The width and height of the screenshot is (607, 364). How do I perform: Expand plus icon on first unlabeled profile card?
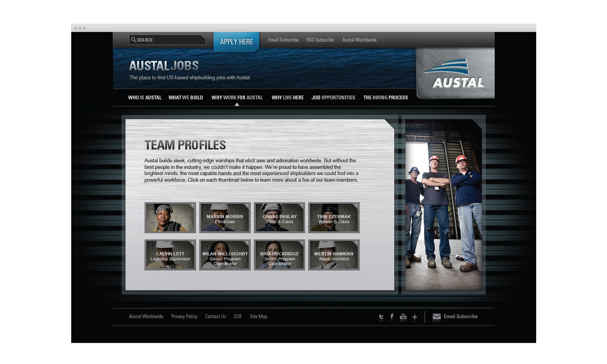pos(193,205)
